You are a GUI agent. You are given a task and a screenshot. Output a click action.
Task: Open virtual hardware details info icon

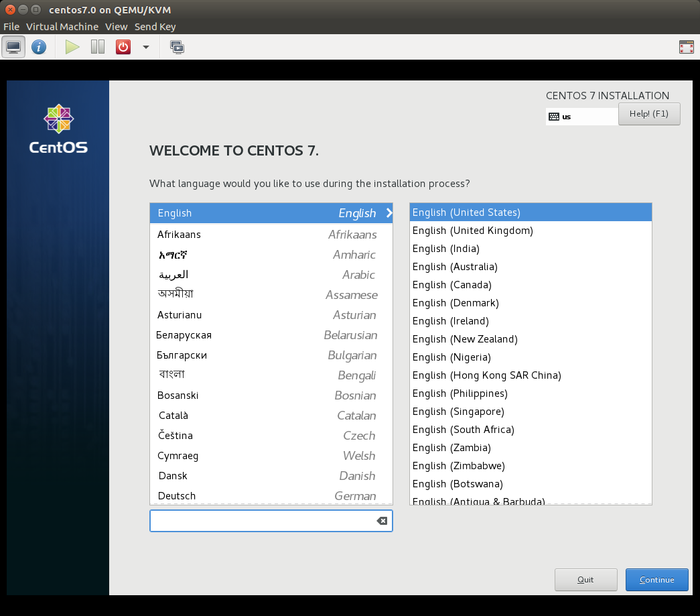[x=39, y=47]
